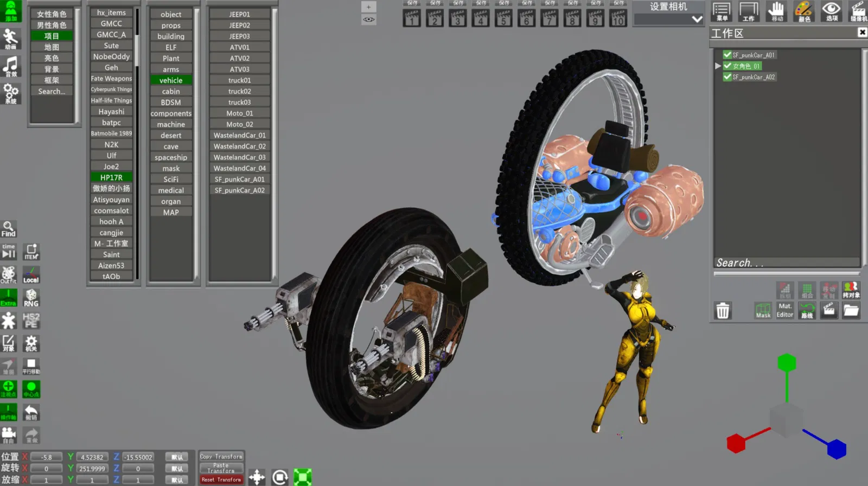Open the Find search tool
The height and width of the screenshot is (486, 868).
click(x=8, y=229)
